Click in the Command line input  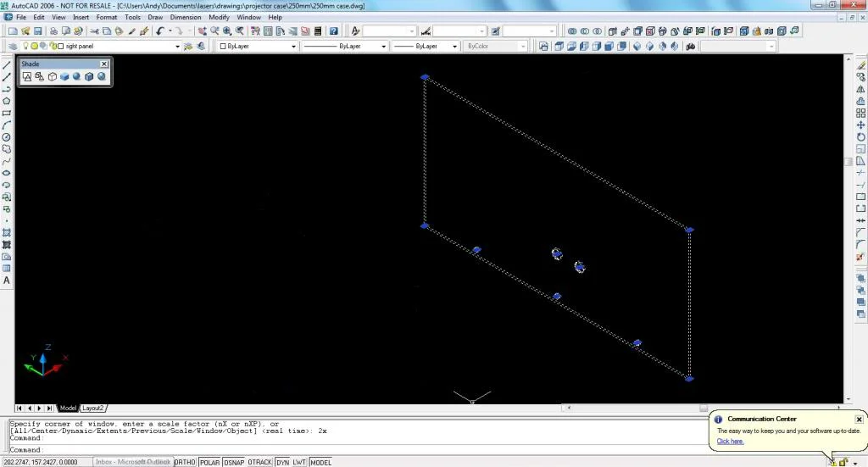pyautogui.click(x=354, y=450)
